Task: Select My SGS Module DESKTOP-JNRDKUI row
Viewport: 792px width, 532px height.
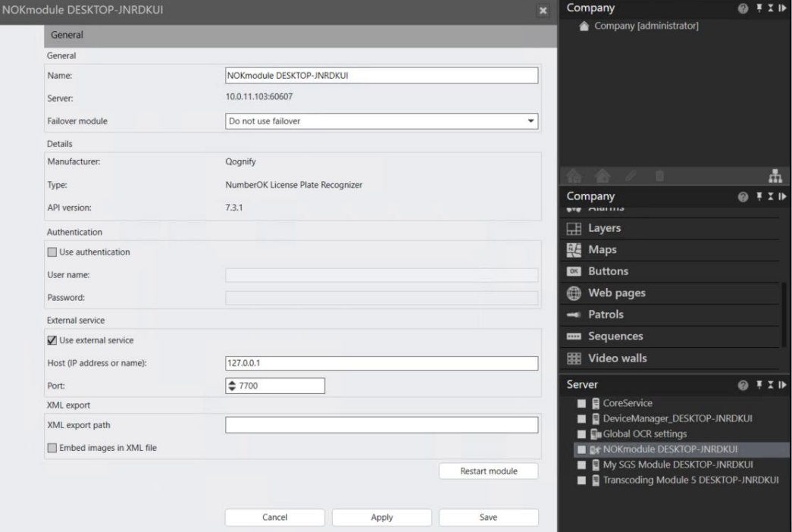Action: 678,465
